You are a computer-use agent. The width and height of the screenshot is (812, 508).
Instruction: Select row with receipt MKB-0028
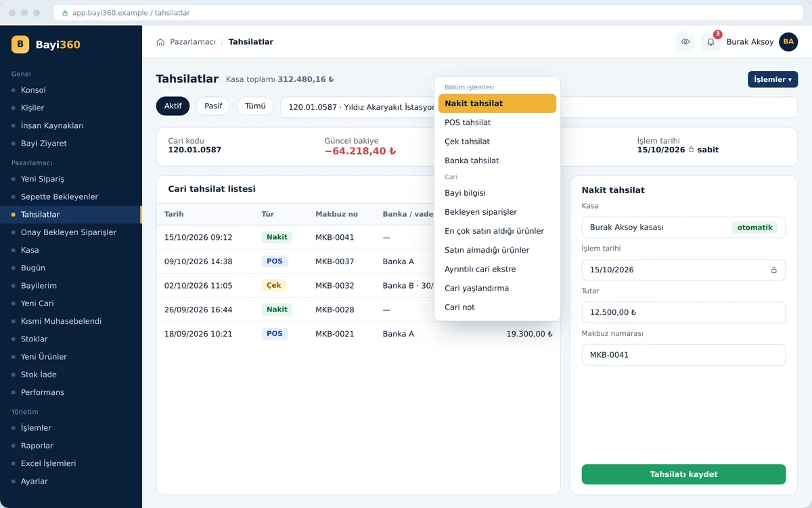359,310
